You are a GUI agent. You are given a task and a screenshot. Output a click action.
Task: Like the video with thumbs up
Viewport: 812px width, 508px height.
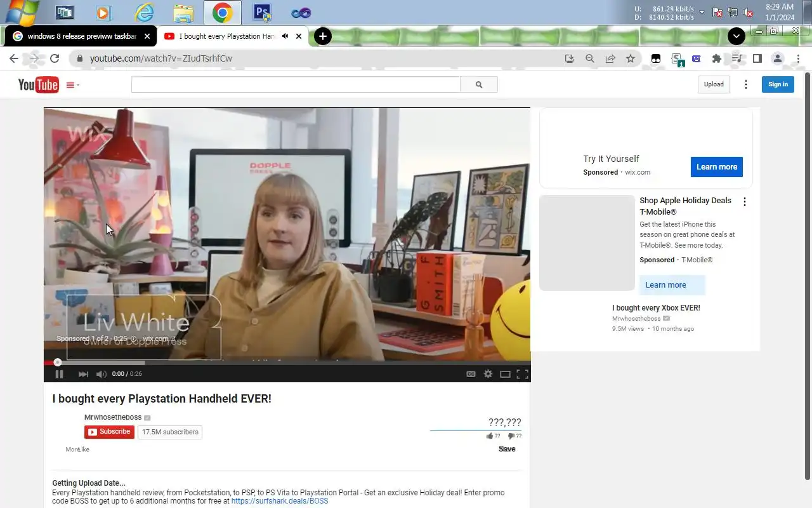493,436
